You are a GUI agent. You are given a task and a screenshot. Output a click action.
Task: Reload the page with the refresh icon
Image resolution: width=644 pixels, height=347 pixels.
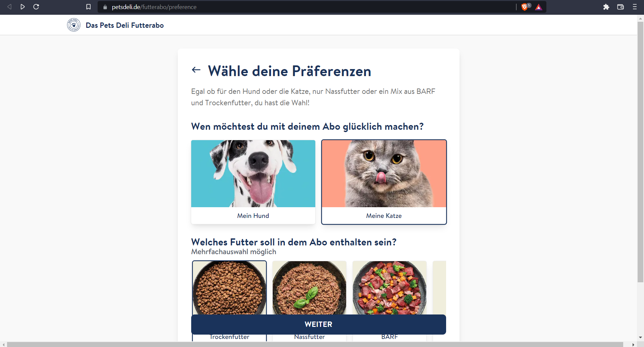[x=36, y=7]
